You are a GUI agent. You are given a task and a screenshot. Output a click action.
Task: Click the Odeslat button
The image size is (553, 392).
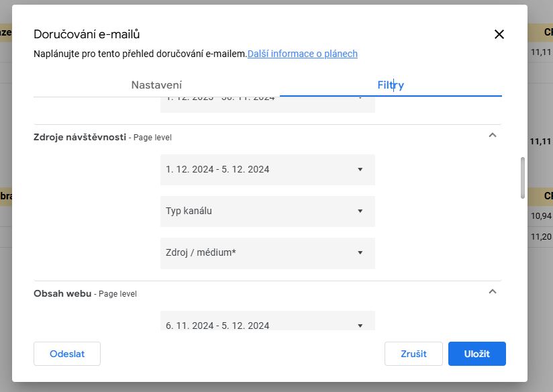click(x=67, y=354)
